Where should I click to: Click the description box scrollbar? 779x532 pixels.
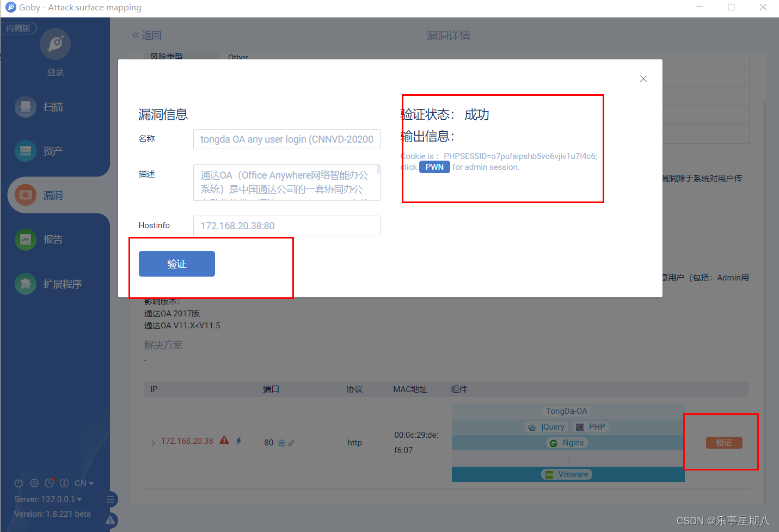click(x=378, y=170)
